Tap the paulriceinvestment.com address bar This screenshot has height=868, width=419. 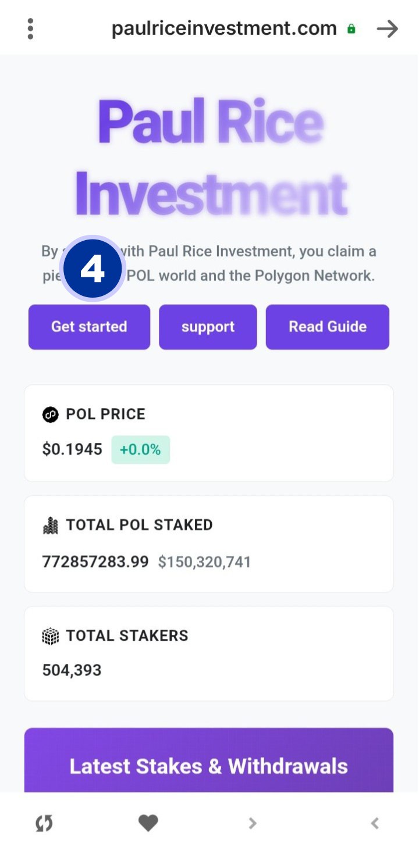click(x=224, y=28)
